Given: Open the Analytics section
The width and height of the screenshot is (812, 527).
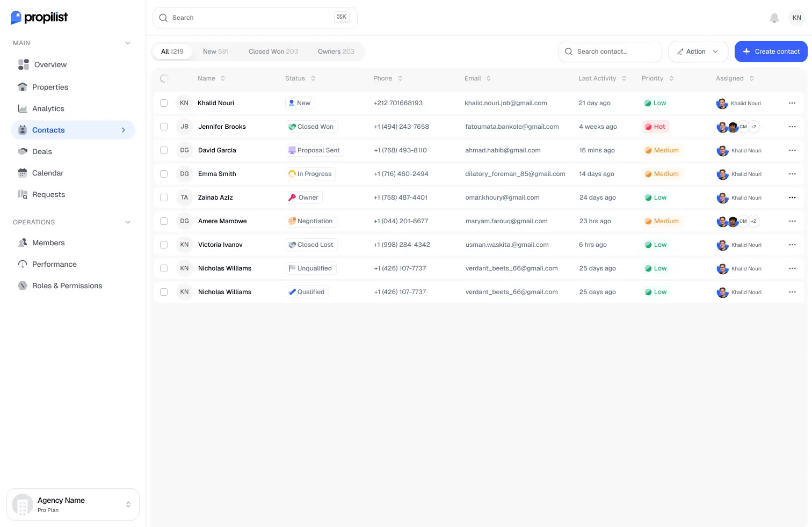Looking at the screenshot, I should [23, 108].
